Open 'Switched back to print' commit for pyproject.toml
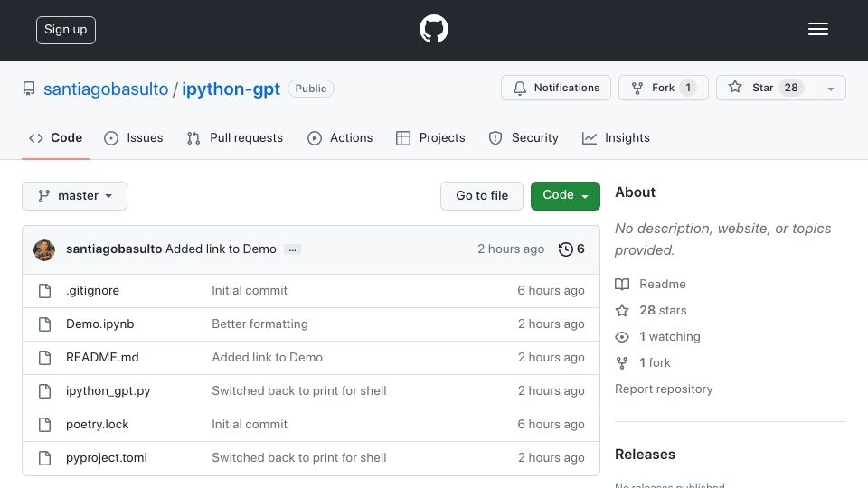The width and height of the screenshot is (868, 488). pos(299,457)
